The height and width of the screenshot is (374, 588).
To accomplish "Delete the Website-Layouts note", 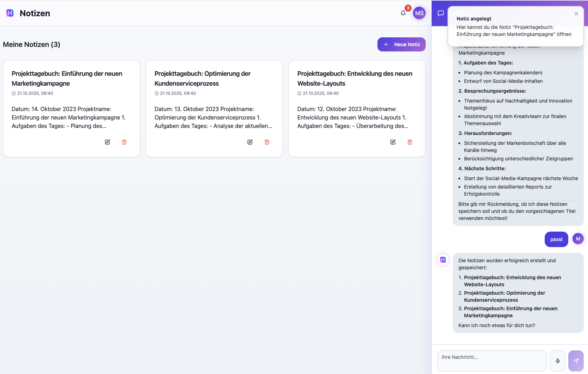I will (x=410, y=142).
